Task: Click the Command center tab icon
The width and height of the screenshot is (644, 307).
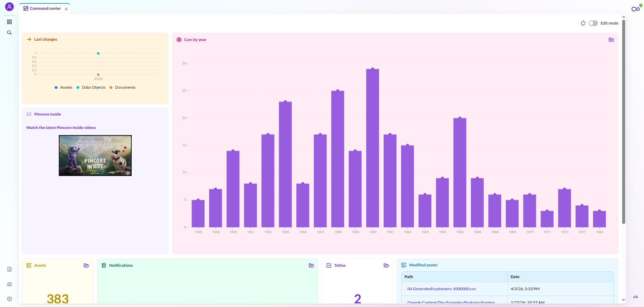Action: 26,8
